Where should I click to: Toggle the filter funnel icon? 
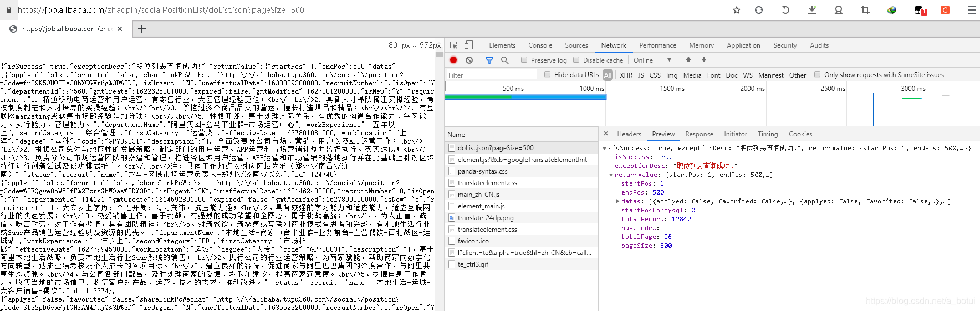click(x=489, y=60)
